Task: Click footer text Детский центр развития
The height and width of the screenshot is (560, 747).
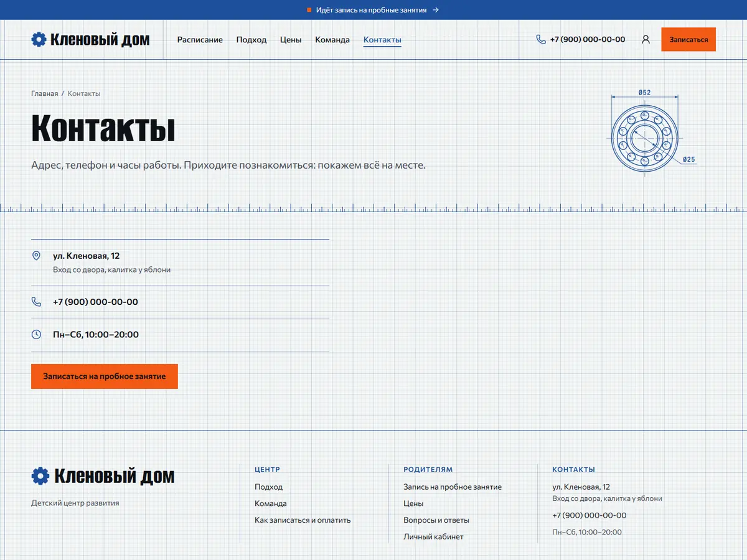Action: coord(75,503)
